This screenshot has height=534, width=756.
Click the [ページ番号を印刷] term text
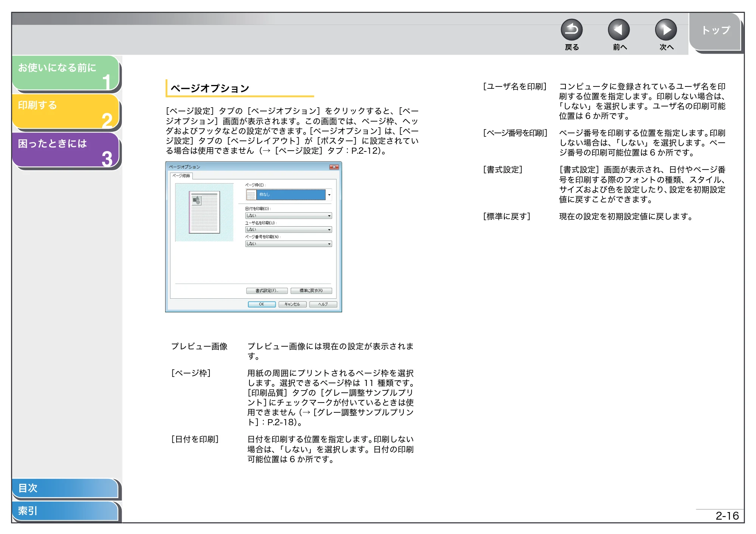tap(515, 133)
